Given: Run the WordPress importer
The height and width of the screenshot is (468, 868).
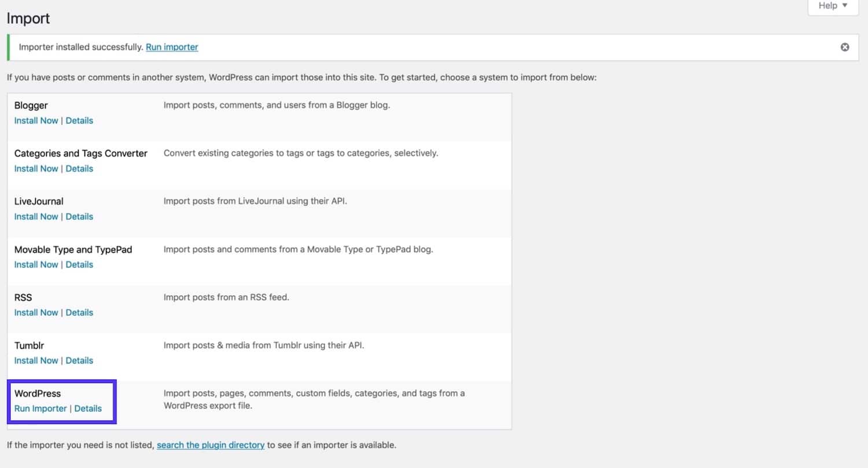Looking at the screenshot, I should click(x=41, y=409).
